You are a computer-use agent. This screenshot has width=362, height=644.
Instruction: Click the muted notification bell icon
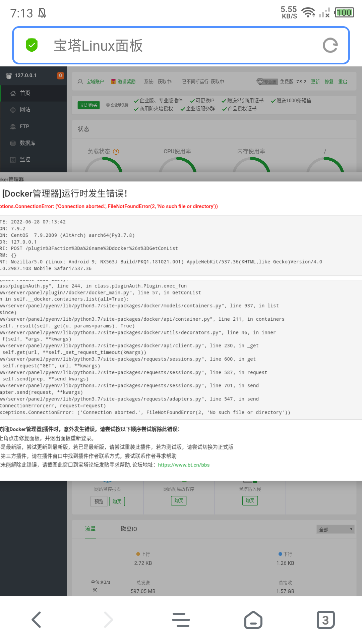[42, 13]
